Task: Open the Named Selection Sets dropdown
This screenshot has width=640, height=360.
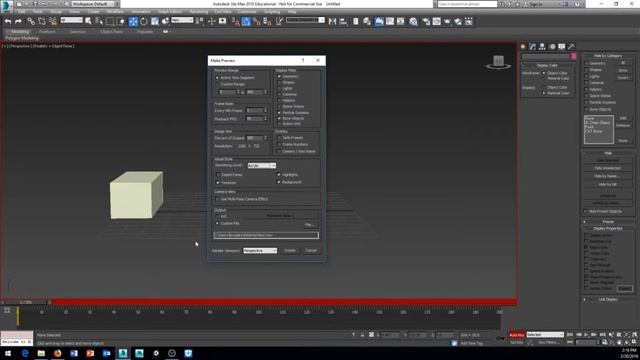Action: pyautogui.click(x=305, y=20)
